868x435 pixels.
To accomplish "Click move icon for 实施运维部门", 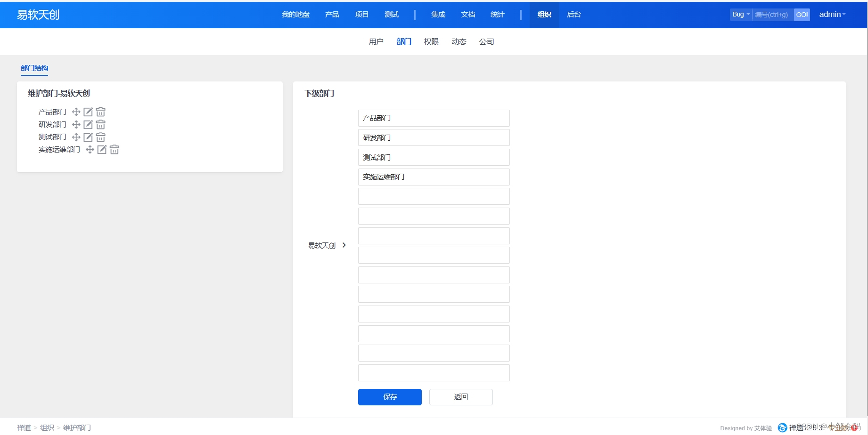I will pyautogui.click(x=90, y=150).
